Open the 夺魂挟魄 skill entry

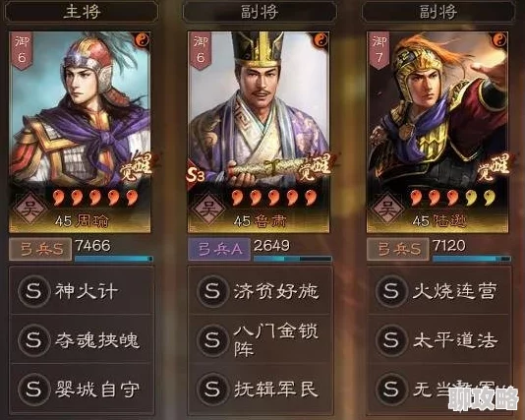click(82, 339)
